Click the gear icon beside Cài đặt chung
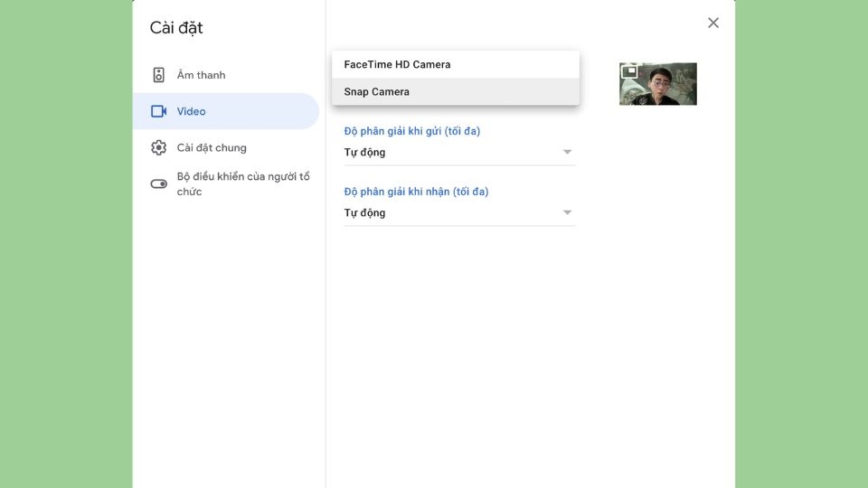 point(159,147)
